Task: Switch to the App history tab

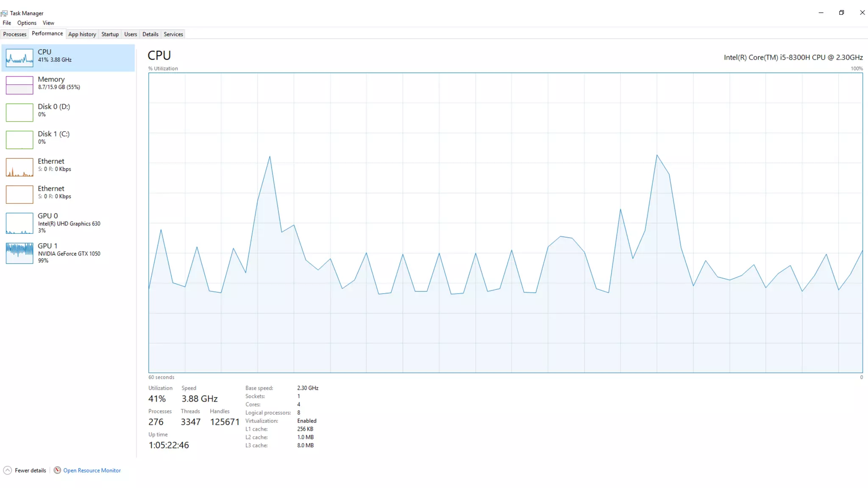Action: [x=82, y=34]
